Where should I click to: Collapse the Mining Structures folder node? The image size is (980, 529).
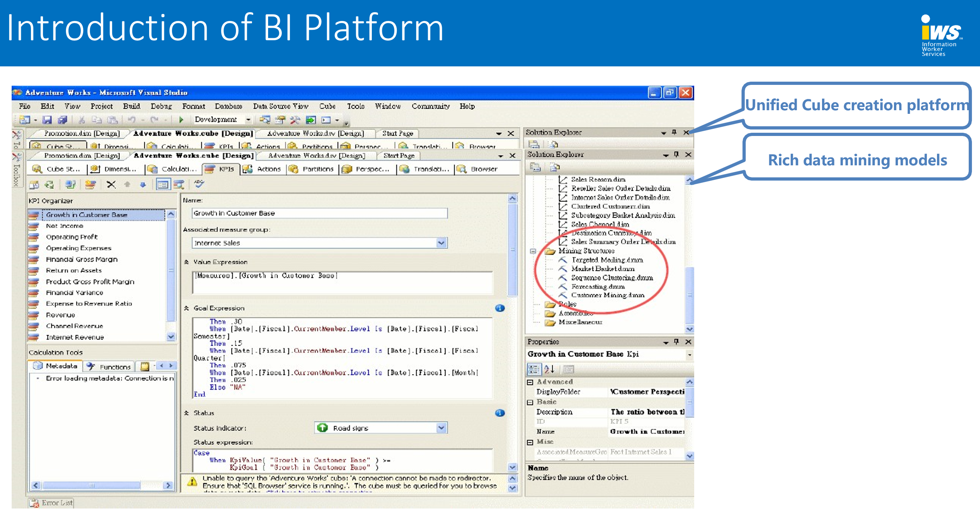click(533, 251)
